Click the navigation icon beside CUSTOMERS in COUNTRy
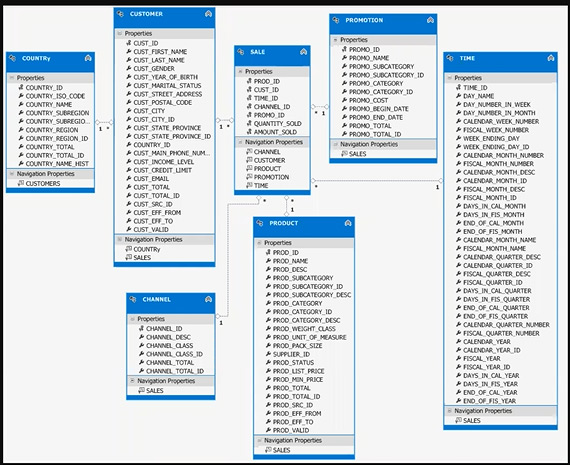Screen dimensions: 570x465 [x=21, y=183]
